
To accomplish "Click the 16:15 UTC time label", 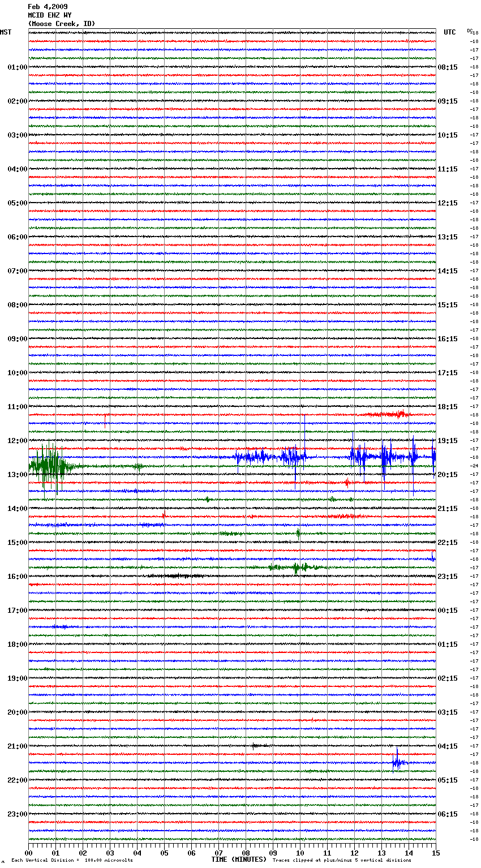I will pos(448,339).
